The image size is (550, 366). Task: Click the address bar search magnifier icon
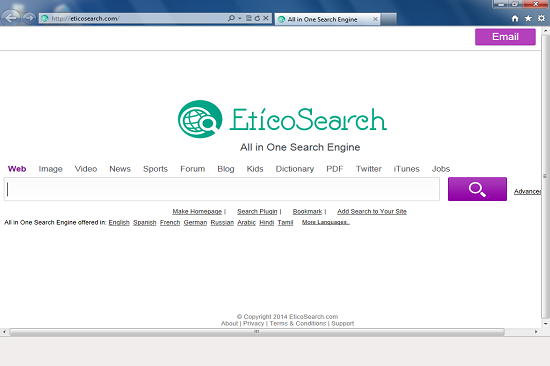(x=231, y=18)
